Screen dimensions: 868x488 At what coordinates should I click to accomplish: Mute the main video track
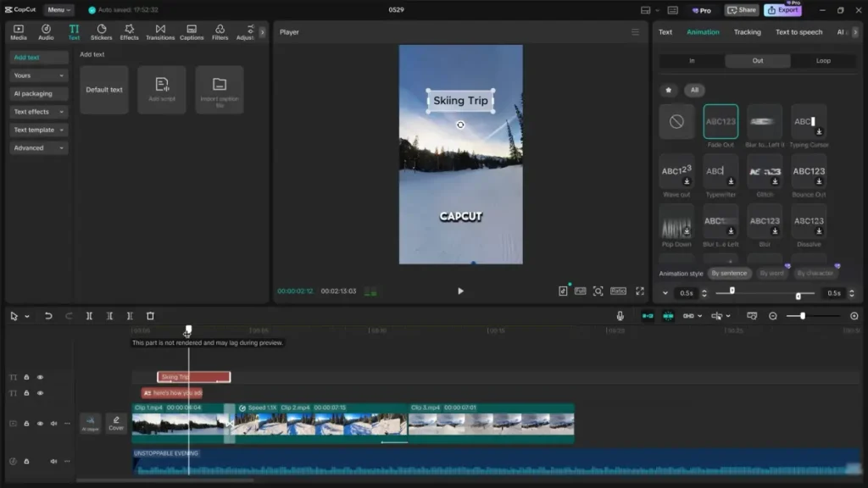53,424
